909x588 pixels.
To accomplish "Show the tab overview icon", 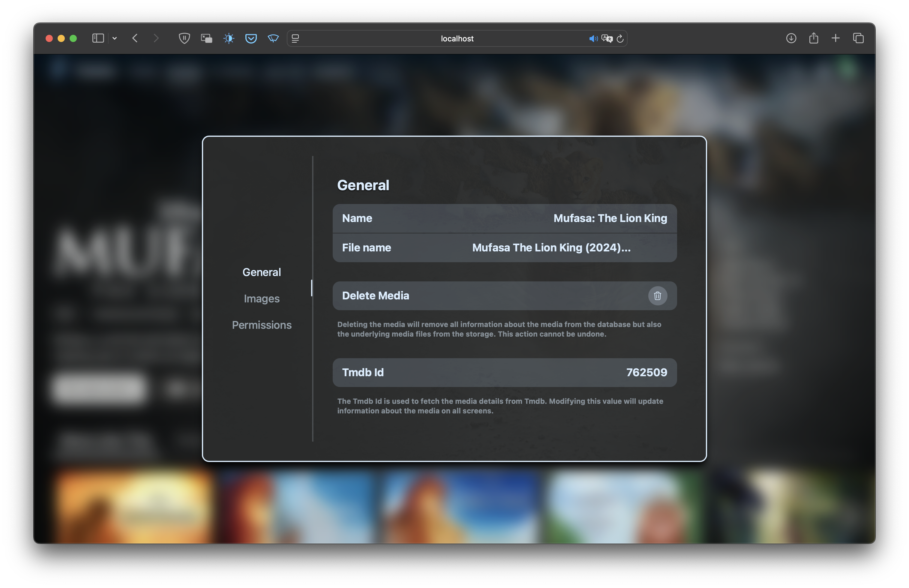I will tap(858, 38).
